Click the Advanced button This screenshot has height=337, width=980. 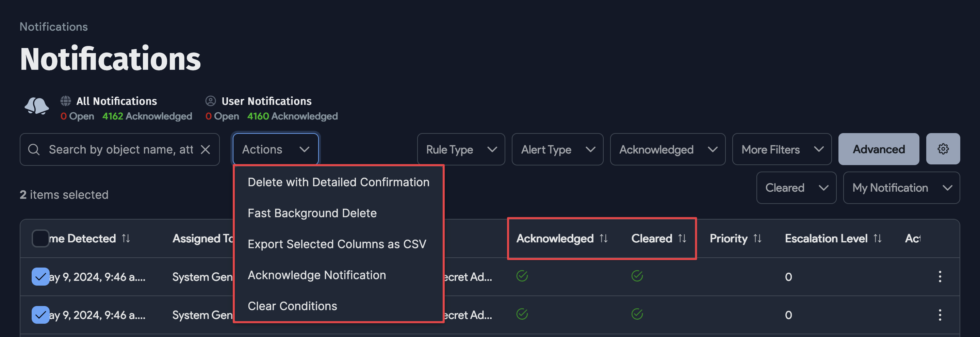pos(879,149)
